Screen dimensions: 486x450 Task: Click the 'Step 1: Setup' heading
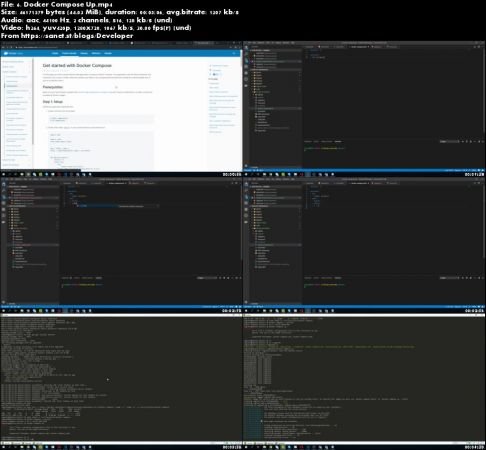point(52,102)
